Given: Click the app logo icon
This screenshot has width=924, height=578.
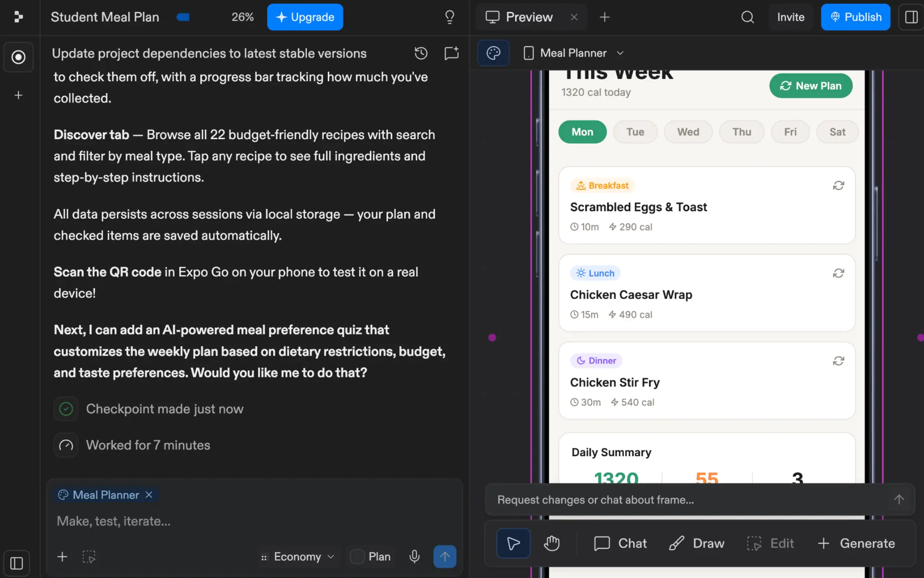Looking at the screenshot, I should [18, 17].
